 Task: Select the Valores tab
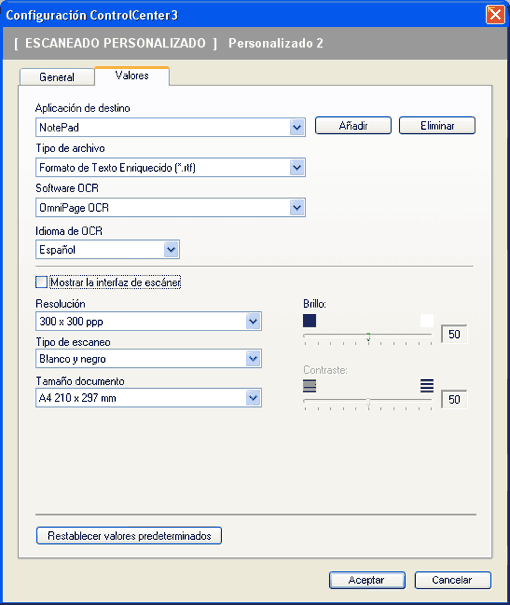tap(132, 76)
